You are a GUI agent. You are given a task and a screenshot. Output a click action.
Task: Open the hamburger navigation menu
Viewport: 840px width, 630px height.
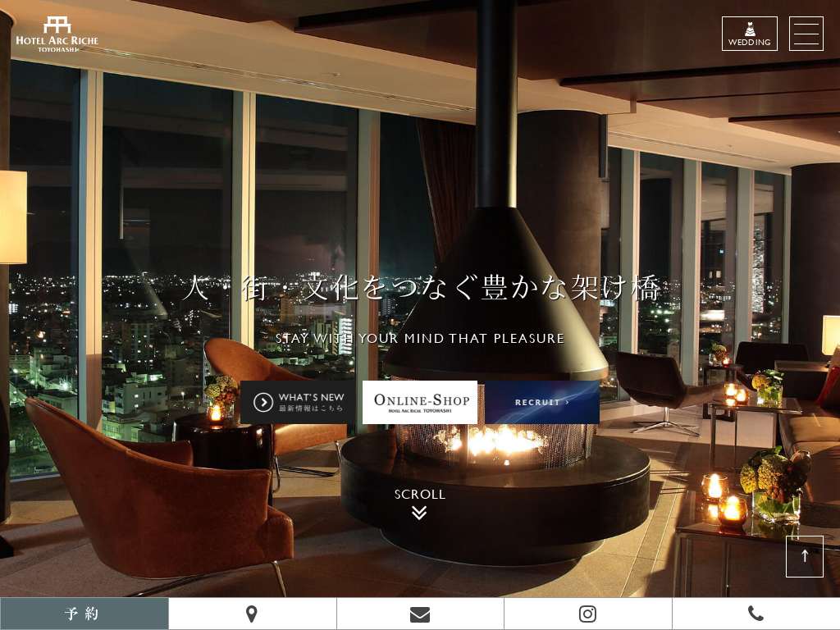806,34
